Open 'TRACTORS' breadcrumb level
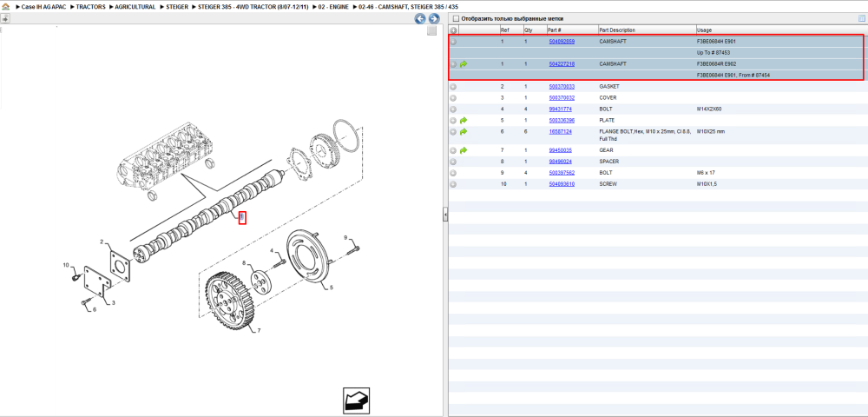This screenshot has width=868, height=417. point(90,7)
